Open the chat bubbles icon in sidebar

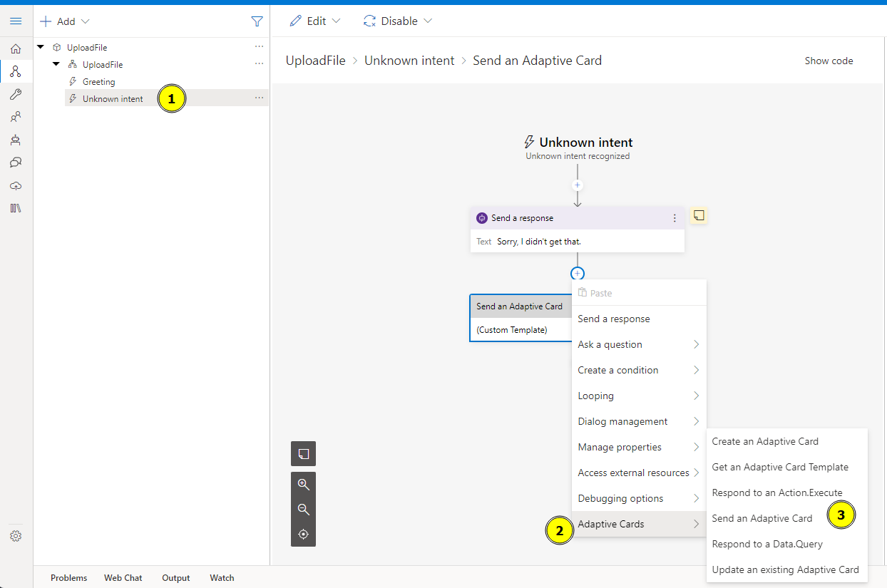[x=16, y=162]
